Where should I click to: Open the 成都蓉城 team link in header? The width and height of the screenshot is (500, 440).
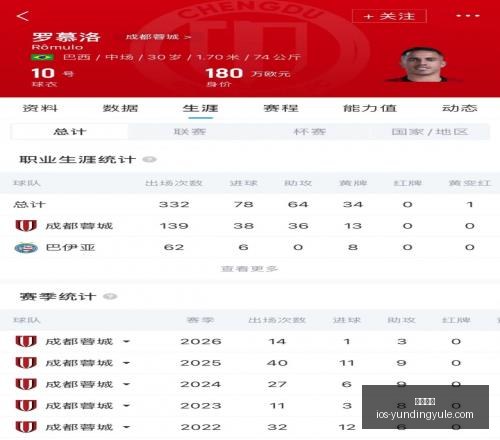click(158, 37)
